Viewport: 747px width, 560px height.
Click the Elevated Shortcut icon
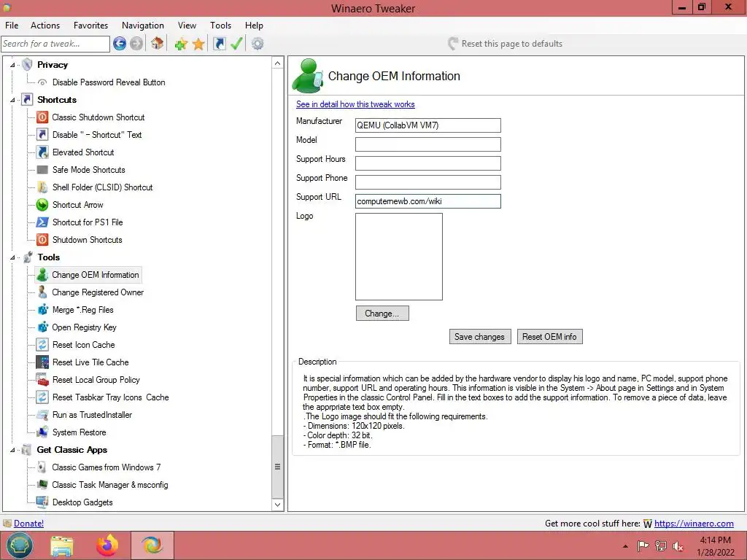42,152
